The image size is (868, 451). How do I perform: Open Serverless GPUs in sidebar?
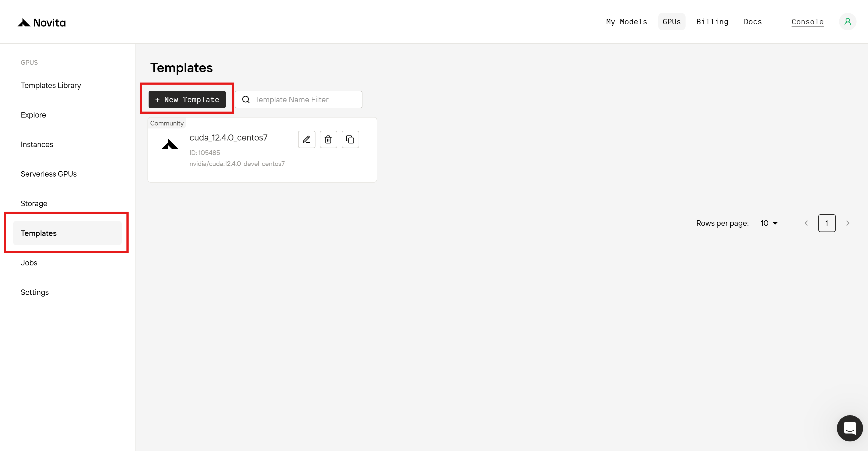[49, 174]
